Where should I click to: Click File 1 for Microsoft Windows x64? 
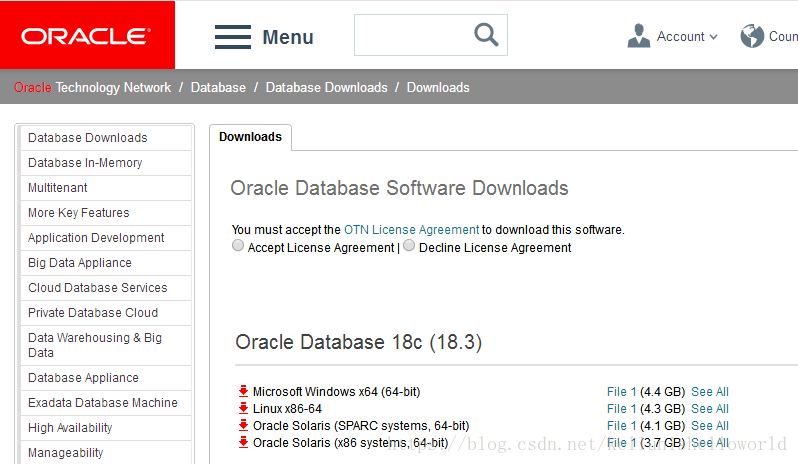click(621, 392)
